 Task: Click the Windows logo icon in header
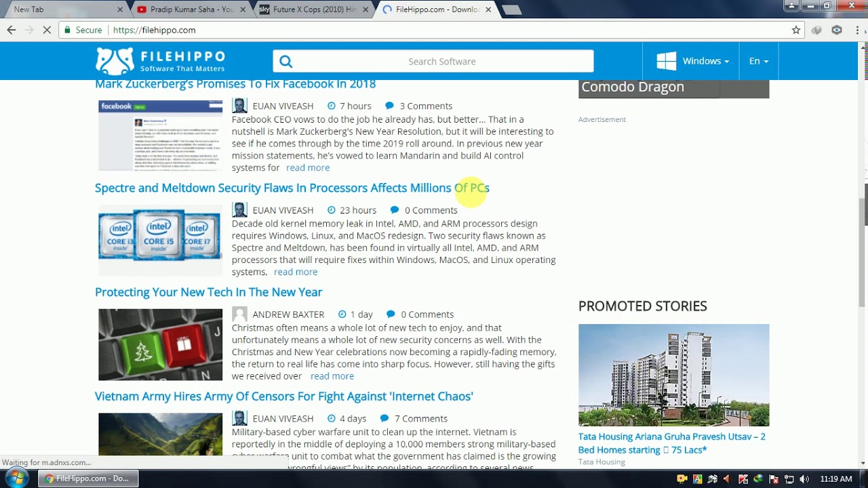point(666,61)
